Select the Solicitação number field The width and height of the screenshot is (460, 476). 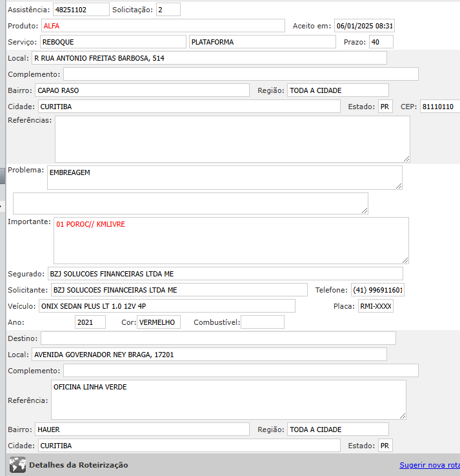coord(168,10)
